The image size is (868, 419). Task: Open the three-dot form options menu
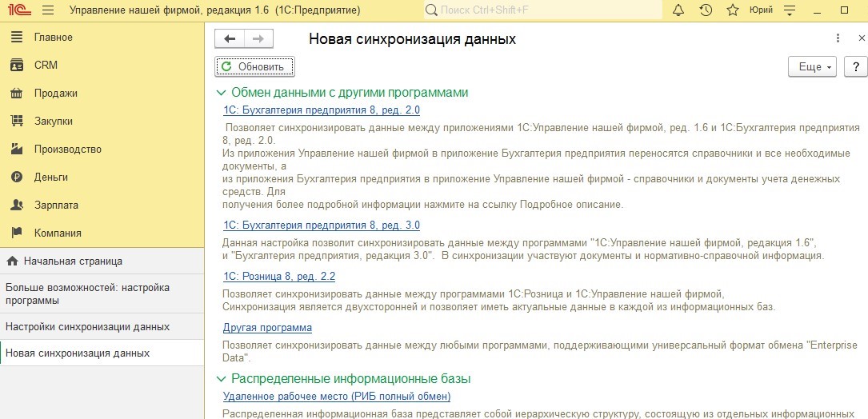click(838, 38)
